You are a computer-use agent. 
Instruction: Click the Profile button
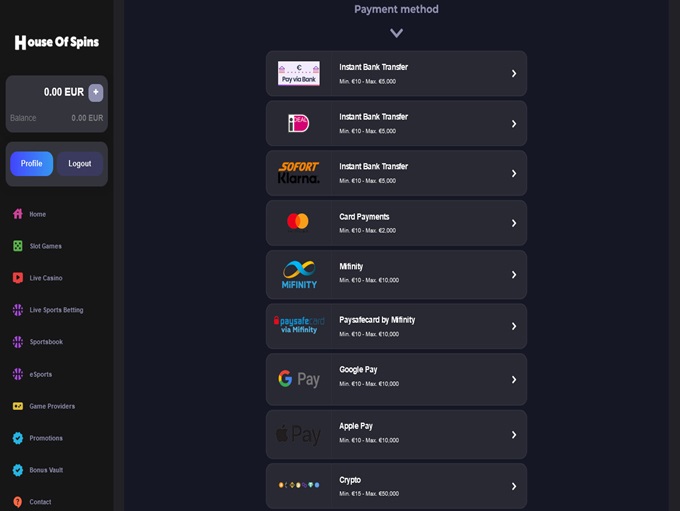click(32, 164)
